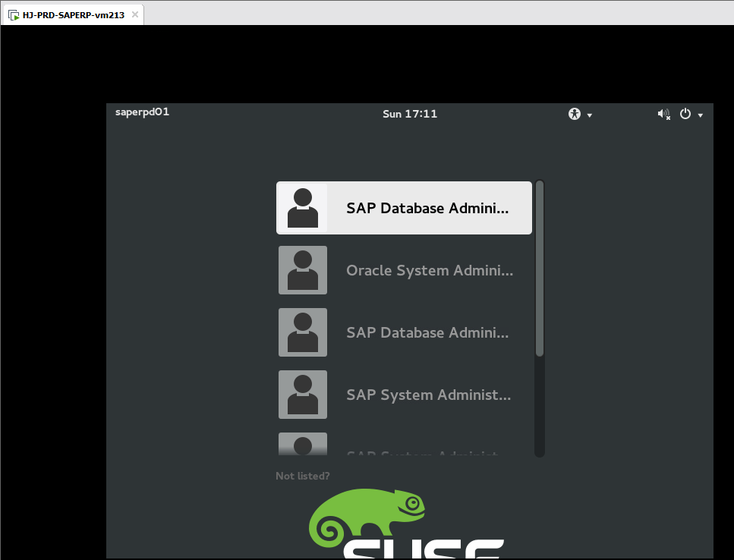734x560 pixels.
Task: Click the saperpd01 hostname label
Action: point(142,112)
